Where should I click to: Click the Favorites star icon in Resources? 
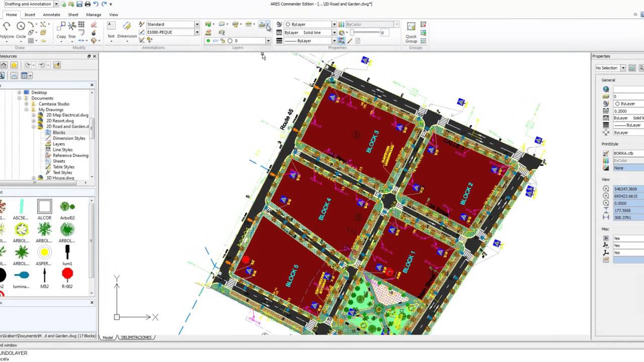point(14,65)
